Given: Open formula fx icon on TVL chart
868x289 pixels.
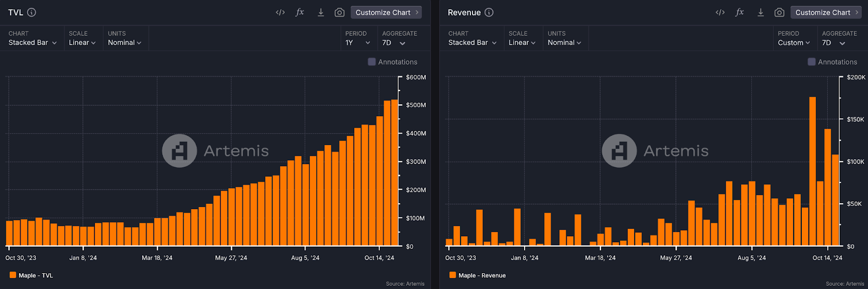Looking at the screenshot, I should tap(300, 12).
